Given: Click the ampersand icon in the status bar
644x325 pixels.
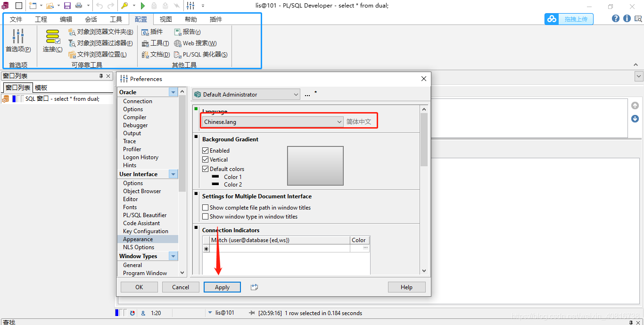Looking at the screenshot, I should click(x=143, y=313).
